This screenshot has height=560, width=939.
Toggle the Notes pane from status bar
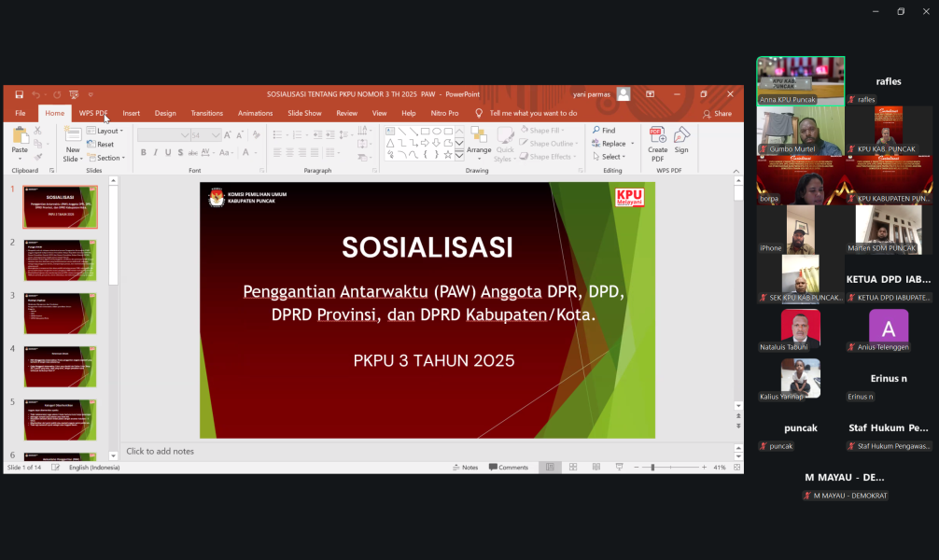point(465,467)
